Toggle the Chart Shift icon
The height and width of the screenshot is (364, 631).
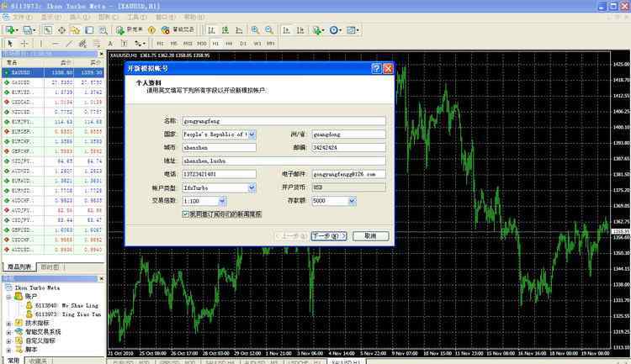click(x=300, y=30)
